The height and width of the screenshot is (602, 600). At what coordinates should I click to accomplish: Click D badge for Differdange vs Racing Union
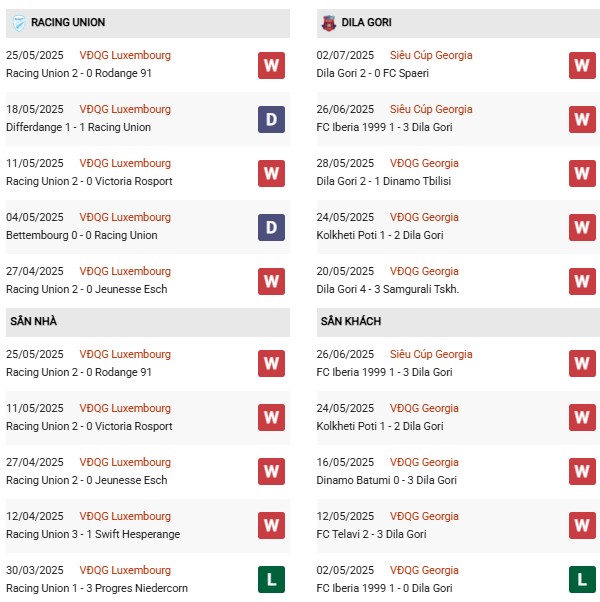pos(271,119)
